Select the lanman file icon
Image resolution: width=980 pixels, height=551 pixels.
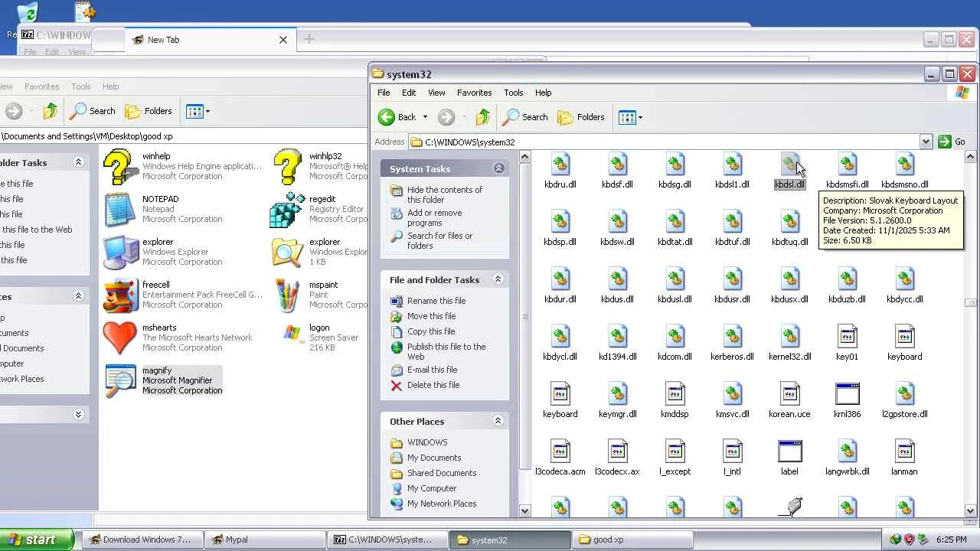tap(904, 451)
